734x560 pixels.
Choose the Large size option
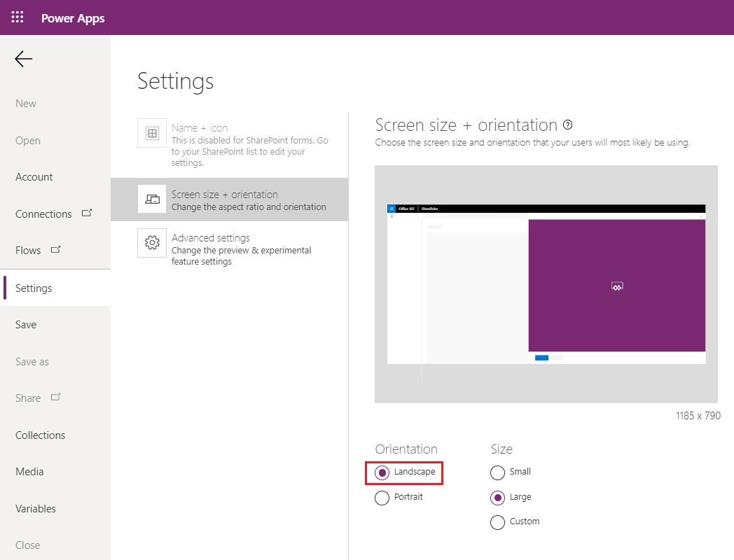click(x=511, y=497)
